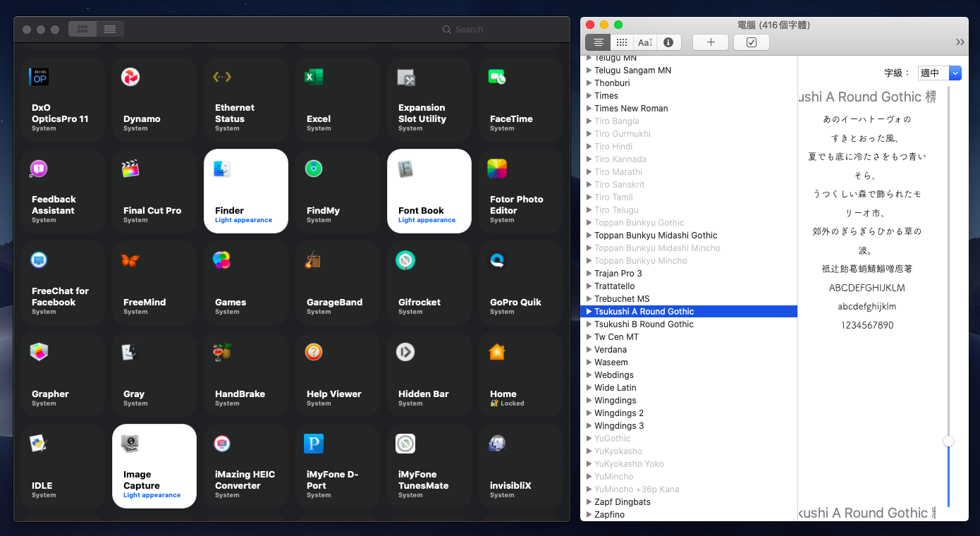Viewport: 980px width, 536px height.
Task: Show hidden Font Book toolbar items
Action: pos(960,42)
